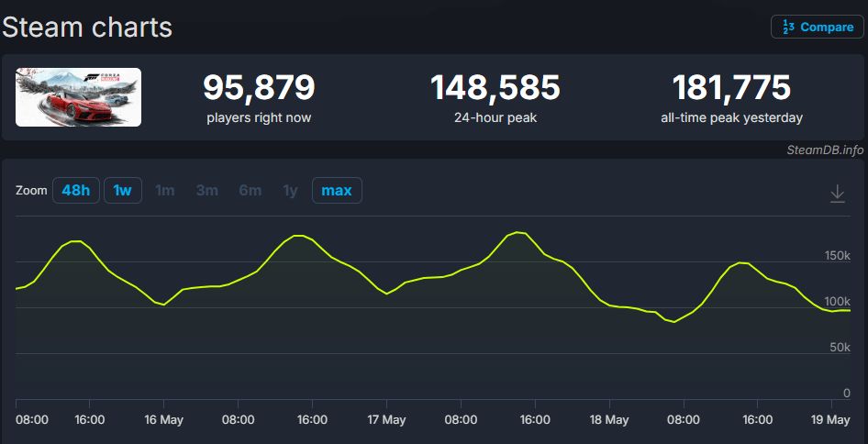
Task: Click the 50k y-axis label
Action: click(840, 347)
